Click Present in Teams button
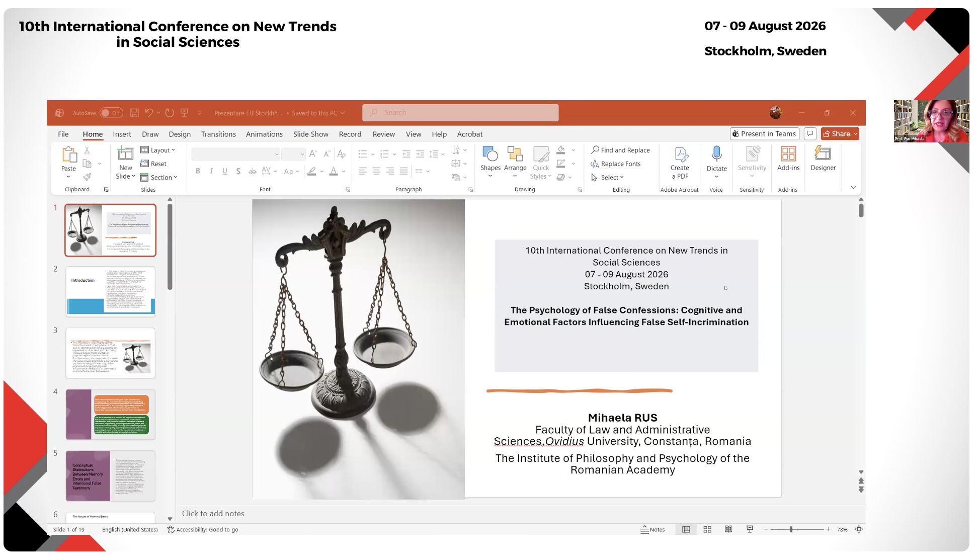 (765, 134)
